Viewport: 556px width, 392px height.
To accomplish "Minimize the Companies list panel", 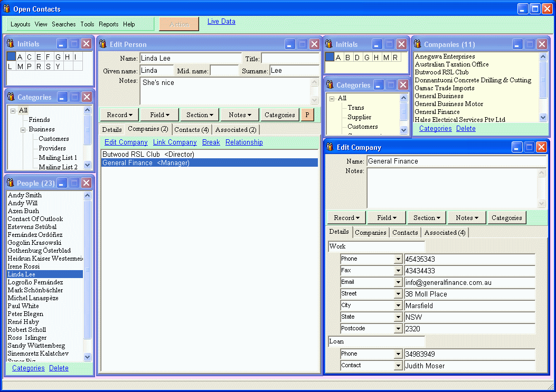I will click(517, 44).
